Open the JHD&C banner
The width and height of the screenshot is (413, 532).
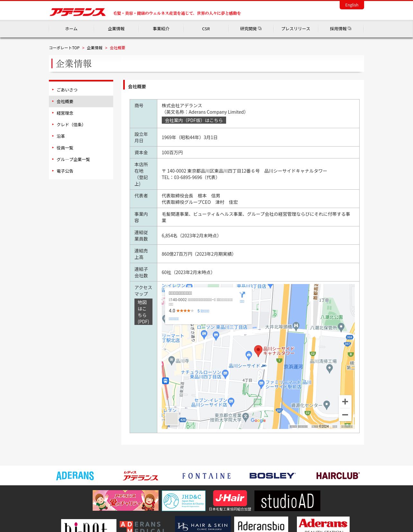184,501
